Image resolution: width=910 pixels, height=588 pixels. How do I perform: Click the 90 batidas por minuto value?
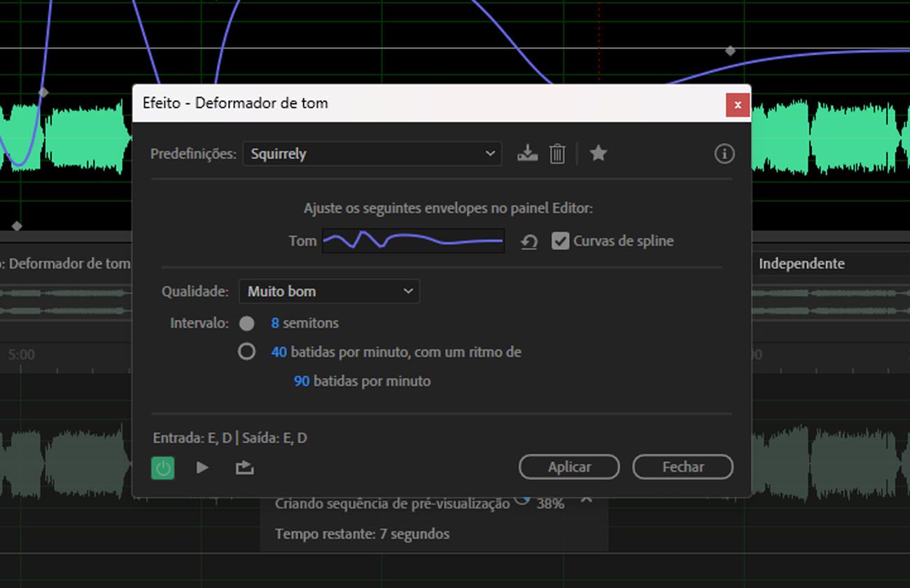point(302,381)
